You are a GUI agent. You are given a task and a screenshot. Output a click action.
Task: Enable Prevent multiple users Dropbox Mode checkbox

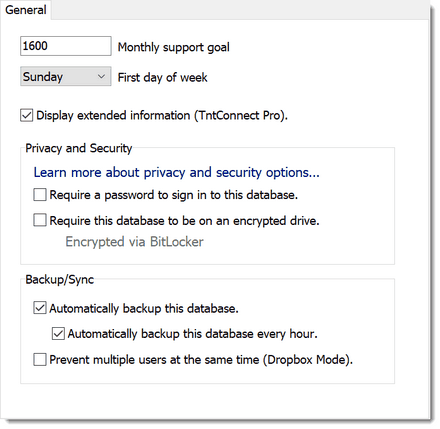(x=40, y=360)
